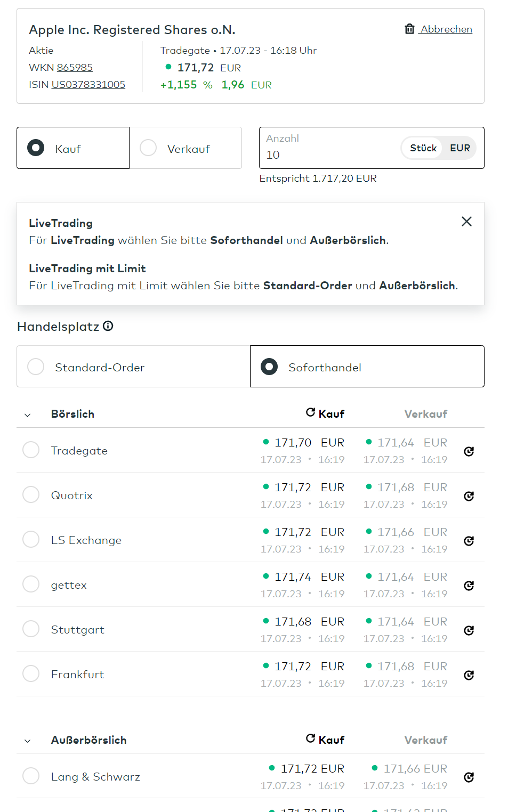Click the LS Exchange Verkauf price 171,66 EUR
Viewport: 508px width, 812px height.
[x=412, y=532]
